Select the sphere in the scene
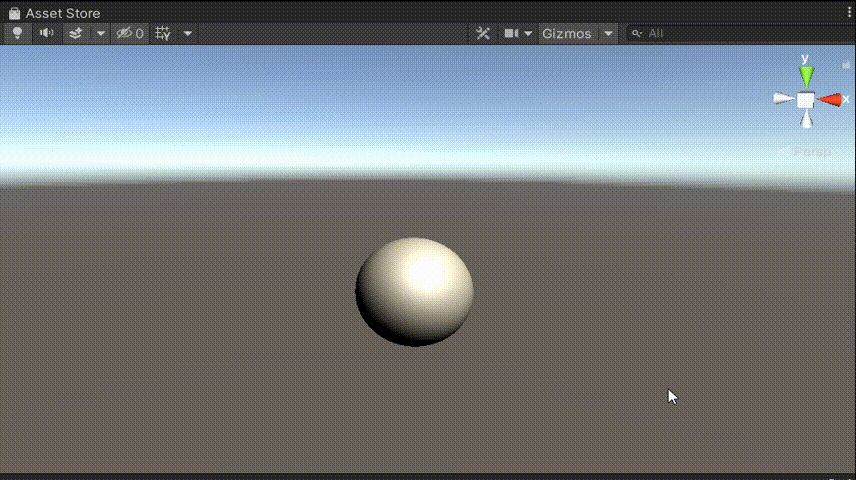Screen dimensions: 856x480 click(x=414, y=292)
